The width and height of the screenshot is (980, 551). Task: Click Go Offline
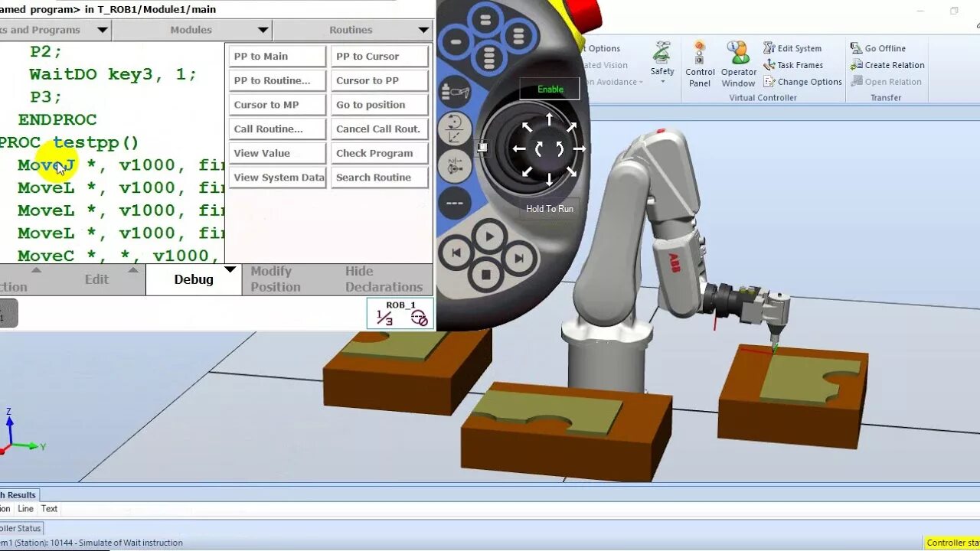878,48
